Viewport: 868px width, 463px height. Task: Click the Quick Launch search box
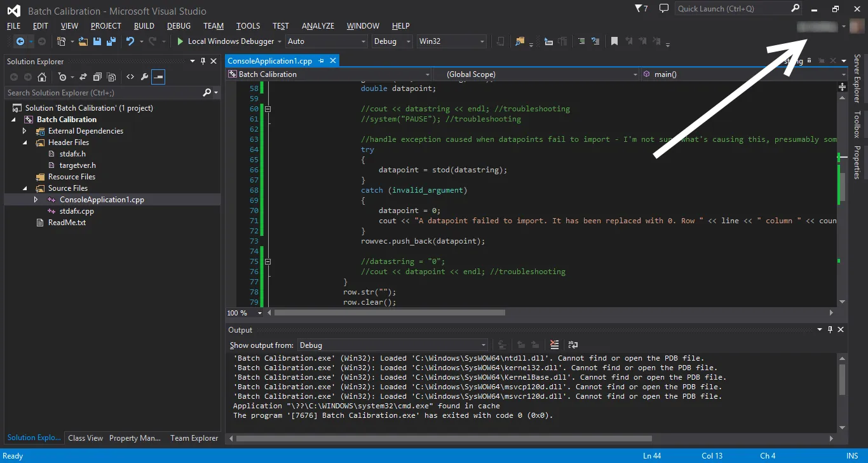click(x=731, y=9)
